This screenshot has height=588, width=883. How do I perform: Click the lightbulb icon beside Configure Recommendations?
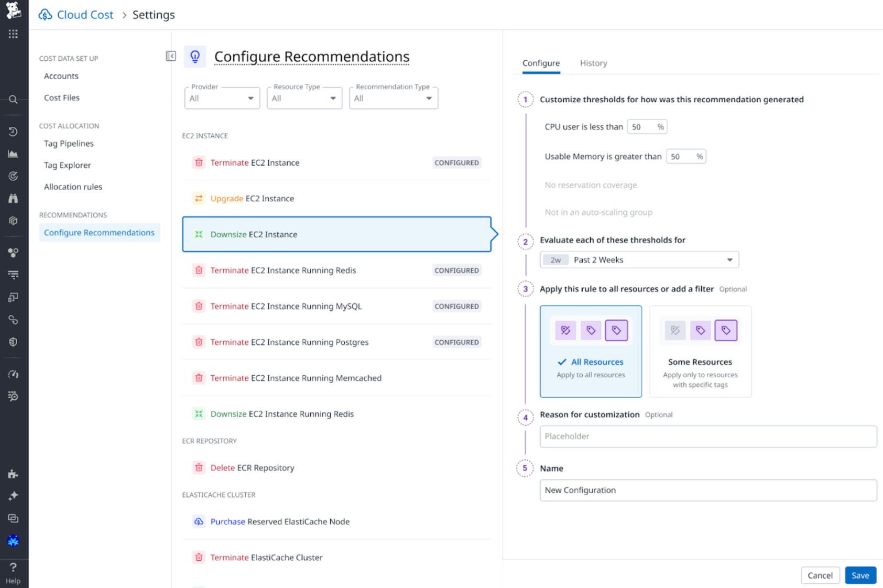coord(195,56)
